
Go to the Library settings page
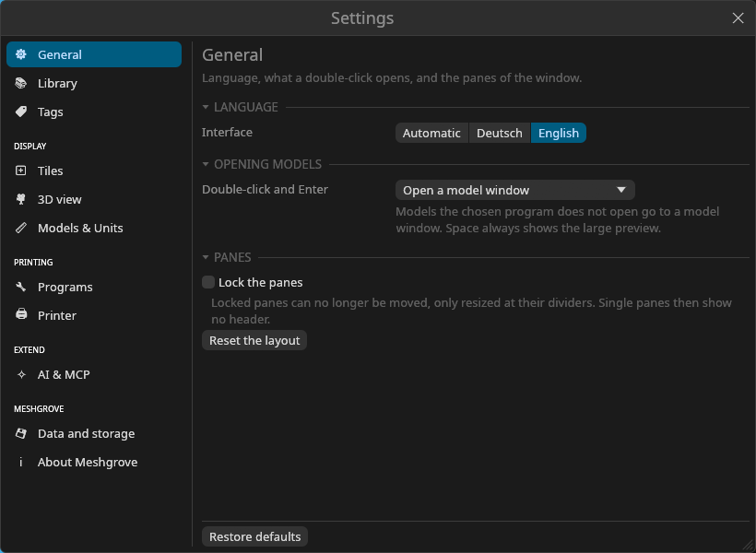[94, 83]
